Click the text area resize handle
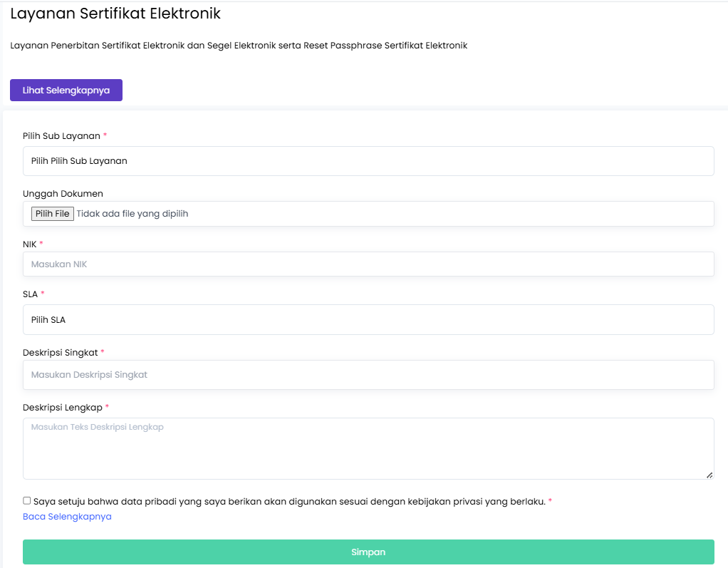 coord(709,475)
